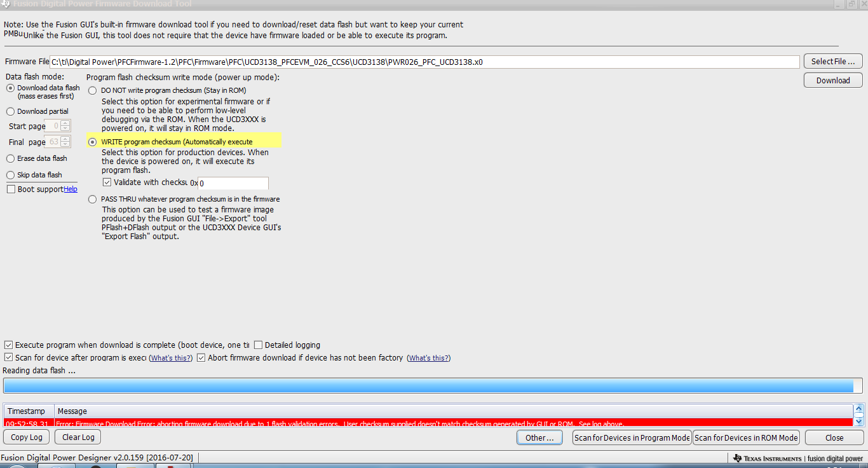Restore down the Firmware Download Tool window
The height and width of the screenshot is (468, 868).
851,4
